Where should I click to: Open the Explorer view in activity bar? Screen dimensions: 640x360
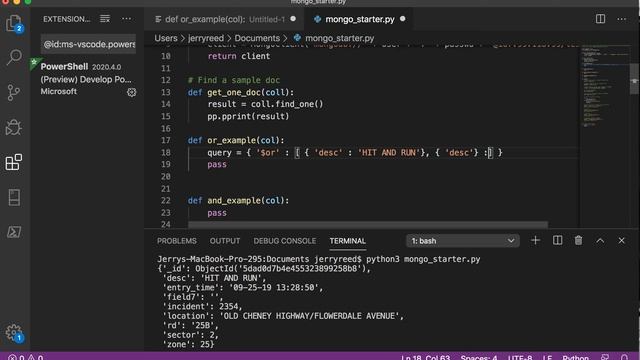click(x=14, y=23)
